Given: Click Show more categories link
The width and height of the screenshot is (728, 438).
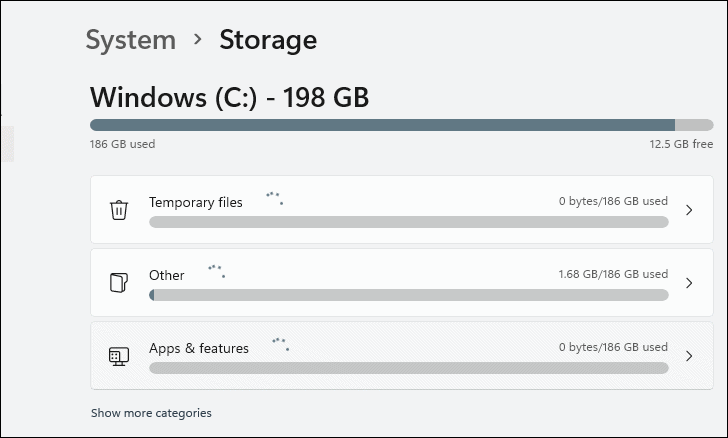Looking at the screenshot, I should tap(151, 413).
